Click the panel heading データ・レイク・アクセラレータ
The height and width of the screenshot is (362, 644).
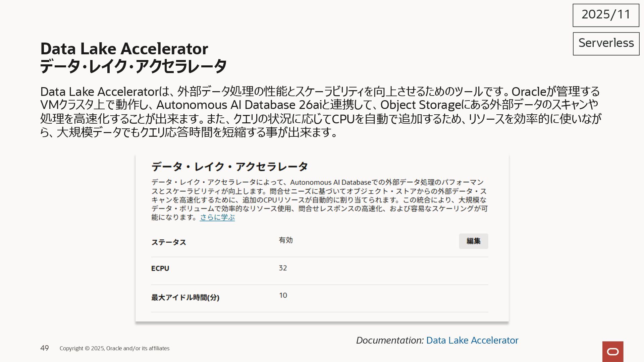(229, 167)
